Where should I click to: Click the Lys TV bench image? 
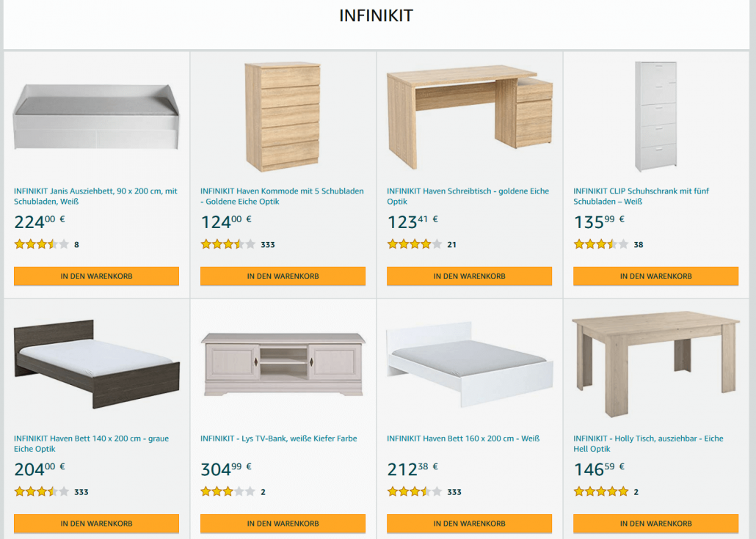point(283,364)
